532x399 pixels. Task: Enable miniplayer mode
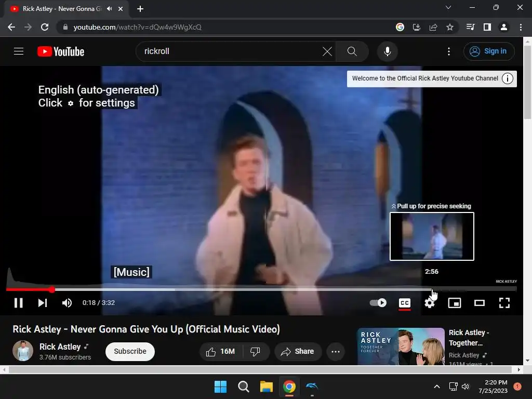tap(454, 303)
